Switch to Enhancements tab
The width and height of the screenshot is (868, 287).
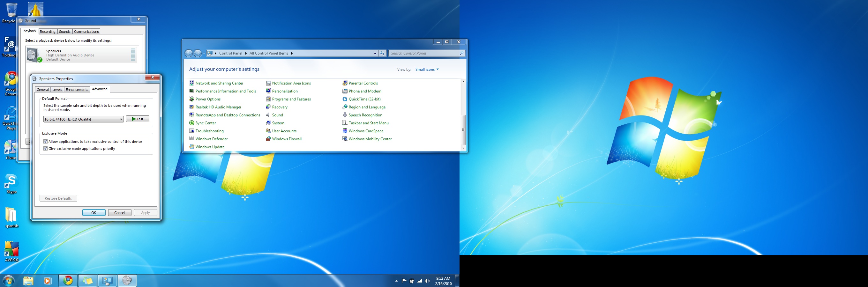point(77,90)
